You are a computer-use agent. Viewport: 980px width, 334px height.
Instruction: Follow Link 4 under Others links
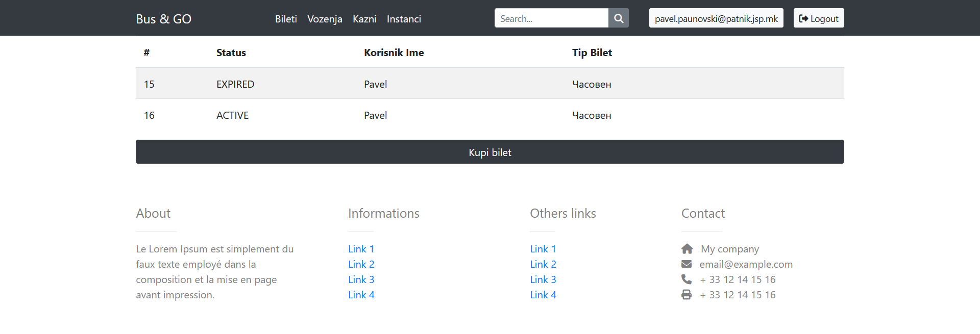[543, 295]
